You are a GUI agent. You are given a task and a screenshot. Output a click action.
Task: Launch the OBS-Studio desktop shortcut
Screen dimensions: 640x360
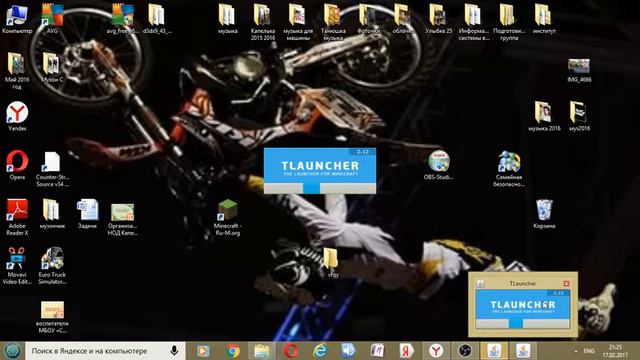point(438,165)
